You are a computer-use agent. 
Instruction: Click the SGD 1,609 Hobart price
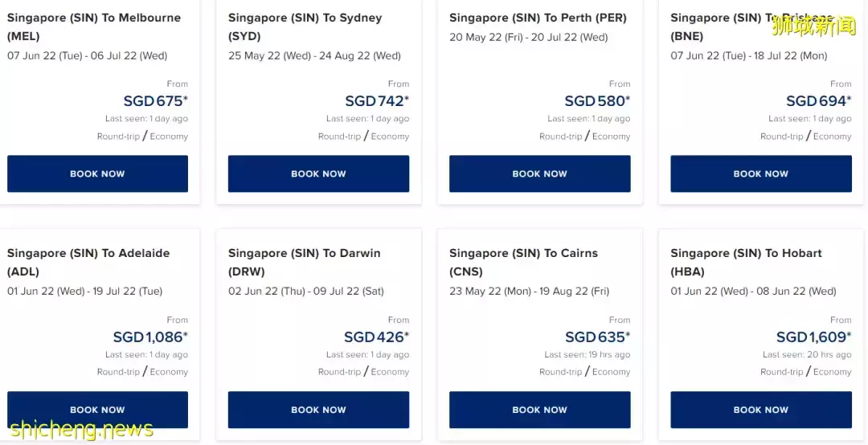coord(813,337)
